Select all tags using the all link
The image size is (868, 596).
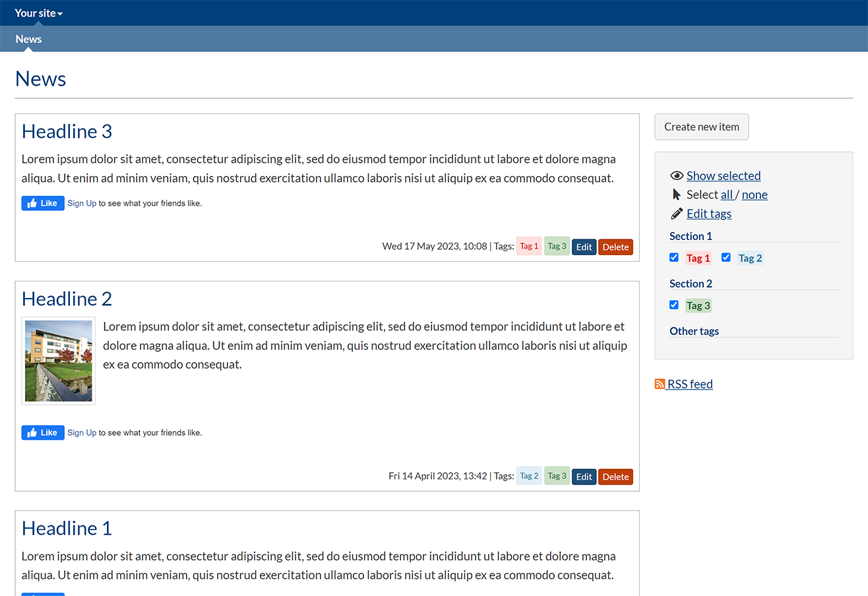tap(726, 194)
